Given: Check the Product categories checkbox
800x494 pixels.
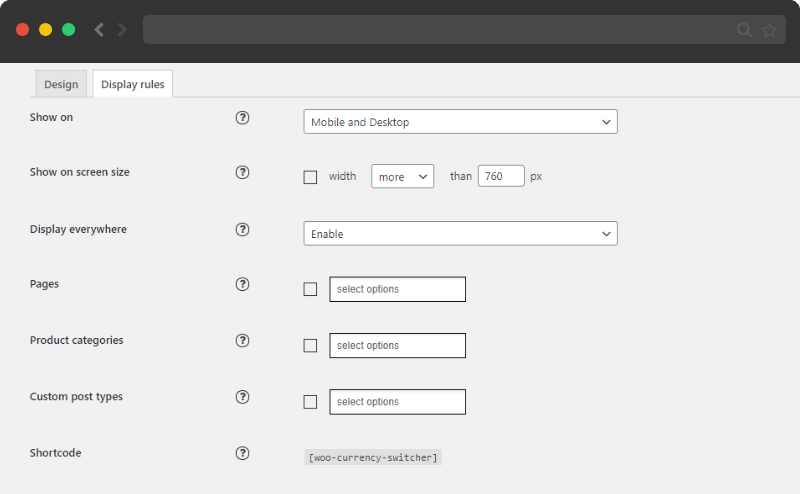Looking at the screenshot, I should [x=310, y=345].
